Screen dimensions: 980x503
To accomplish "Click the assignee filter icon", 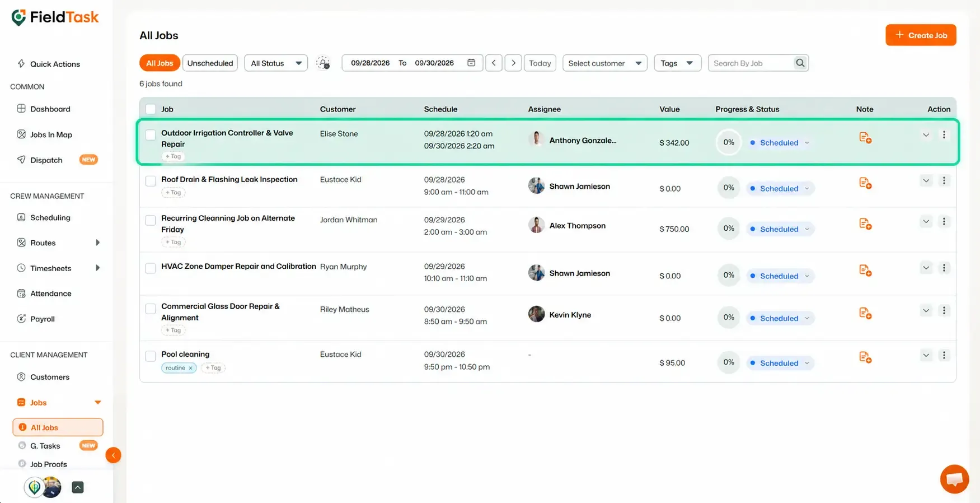I will (323, 63).
